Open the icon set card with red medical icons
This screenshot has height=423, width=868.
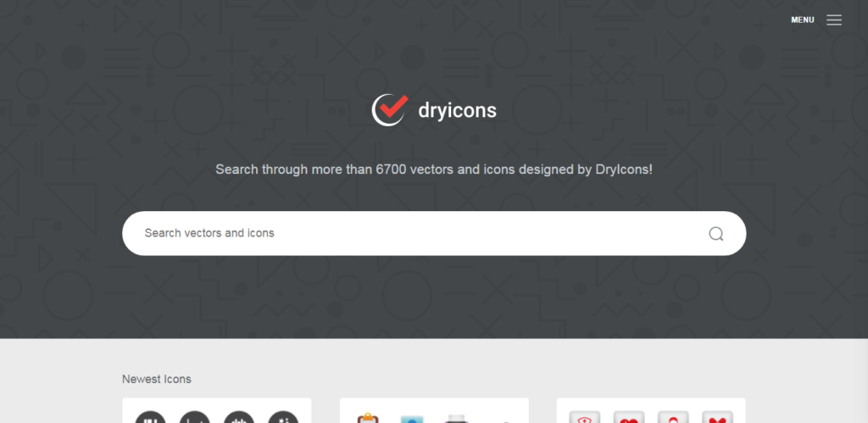(x=651, y=410)
